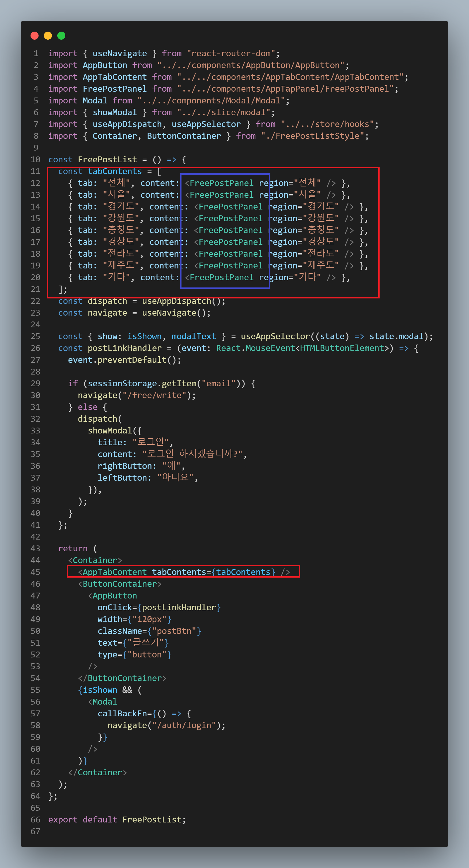Click state.modal at end of line 25
469x868 pixels.
click(396, 337)
